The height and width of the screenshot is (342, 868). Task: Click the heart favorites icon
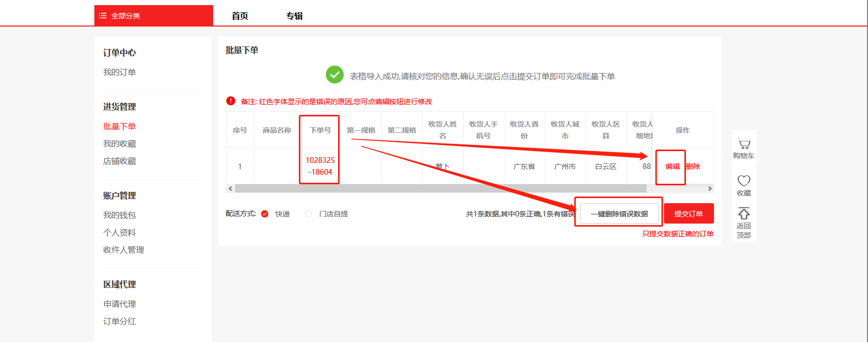coord(744,181)
